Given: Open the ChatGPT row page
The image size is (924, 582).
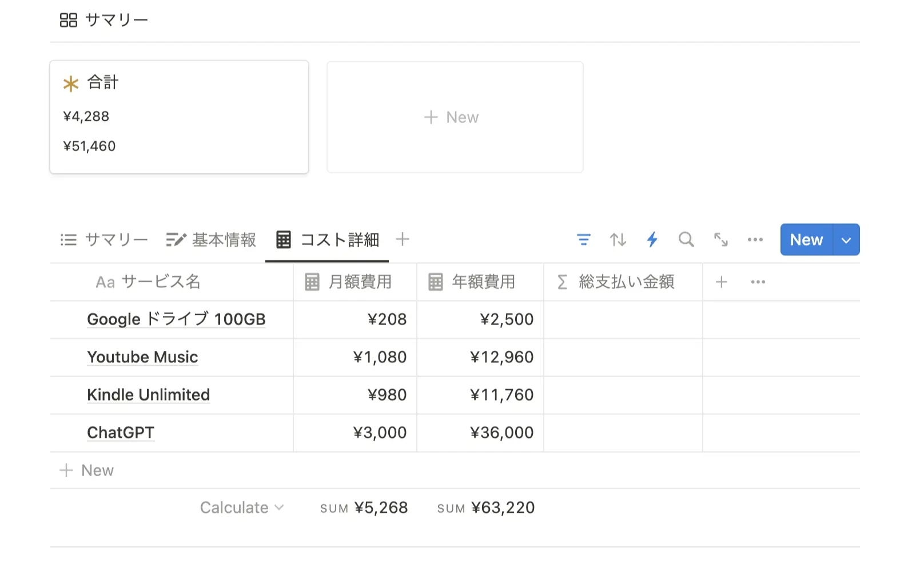Looking at the screenshot, I should pyautogui.click(x=121, y=433).
